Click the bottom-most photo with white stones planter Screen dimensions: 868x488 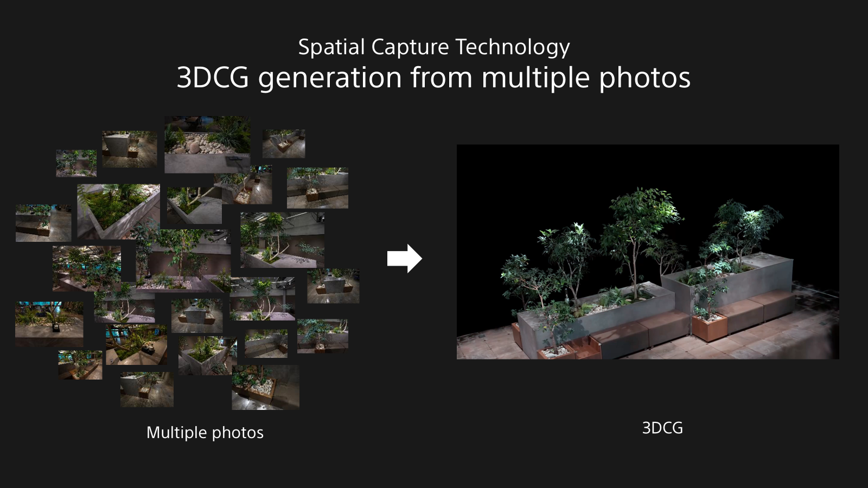click(266, 387)
